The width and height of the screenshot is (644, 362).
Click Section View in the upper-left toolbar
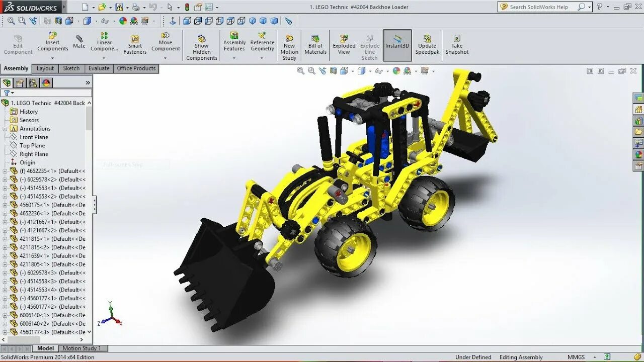[x=58, y=21]
